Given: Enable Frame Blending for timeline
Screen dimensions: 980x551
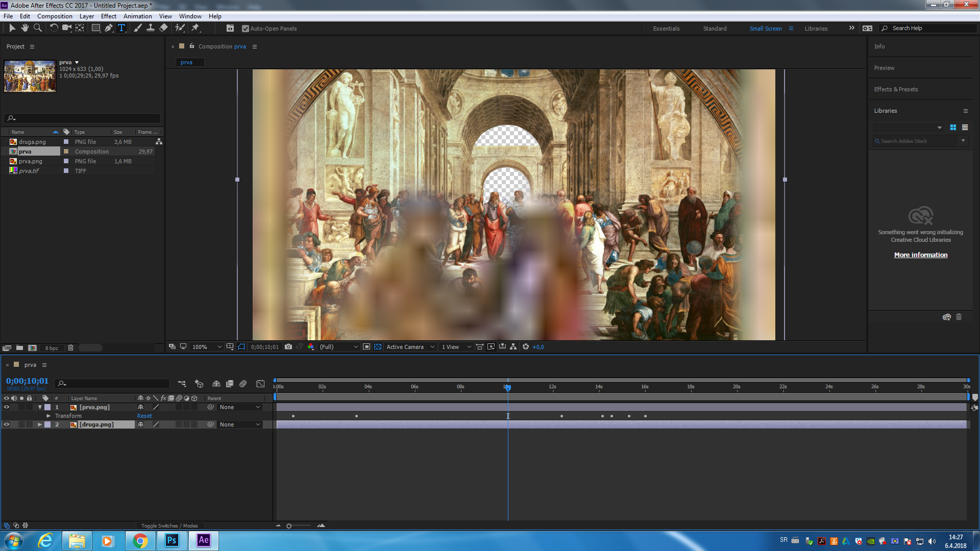Looking at the screenshot, I should coord(230,384).
